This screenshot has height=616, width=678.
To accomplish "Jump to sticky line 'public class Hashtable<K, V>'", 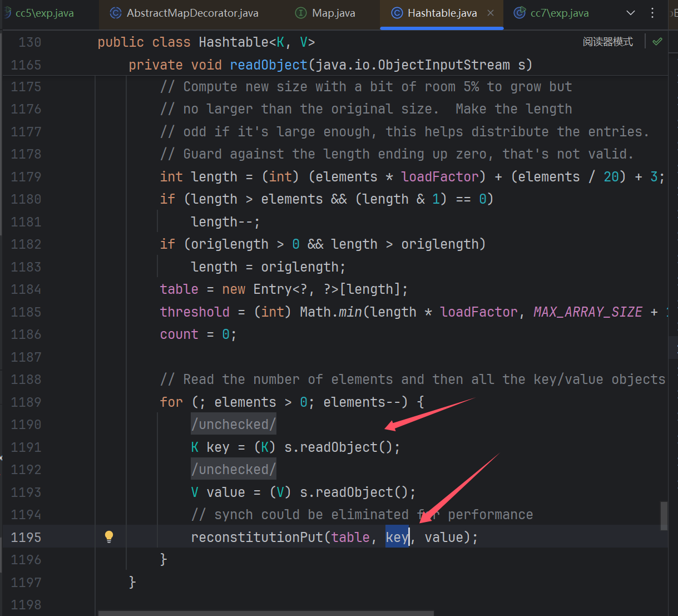I will pos(206,42).
